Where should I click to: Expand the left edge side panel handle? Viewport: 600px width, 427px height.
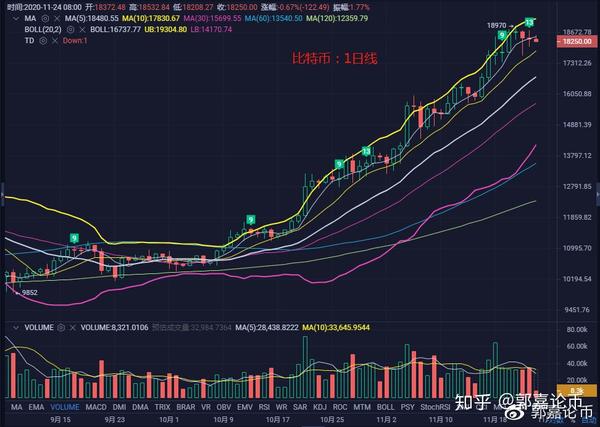click(x=2, y=194)
